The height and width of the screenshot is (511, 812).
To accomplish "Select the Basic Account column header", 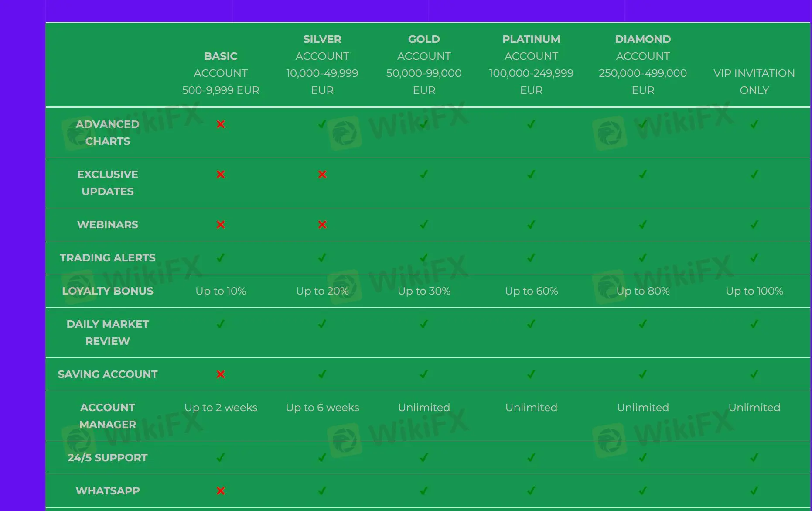I will coord(221,73).
